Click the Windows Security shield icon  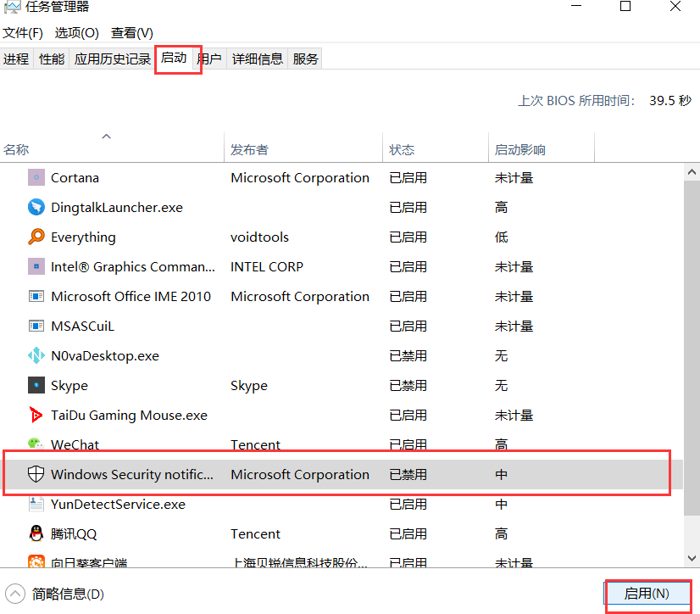pyautogui.click(x=36, y=475)
